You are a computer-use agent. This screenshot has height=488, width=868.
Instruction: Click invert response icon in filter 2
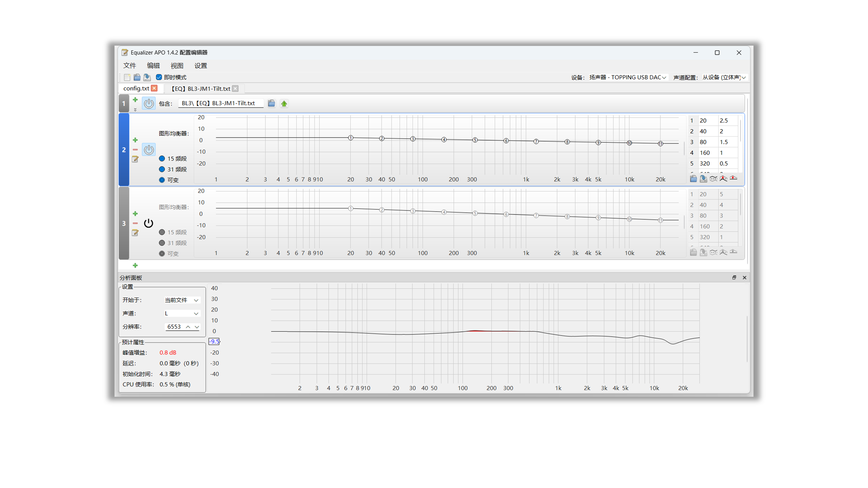pos(713,178)
